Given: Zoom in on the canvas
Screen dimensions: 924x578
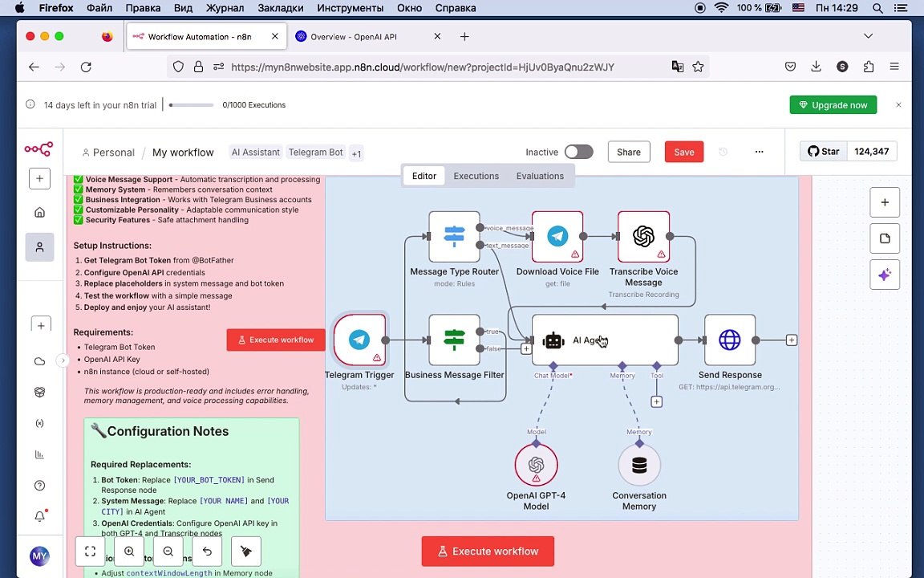Looking at the screenshot, I should (x=129, y=552).
